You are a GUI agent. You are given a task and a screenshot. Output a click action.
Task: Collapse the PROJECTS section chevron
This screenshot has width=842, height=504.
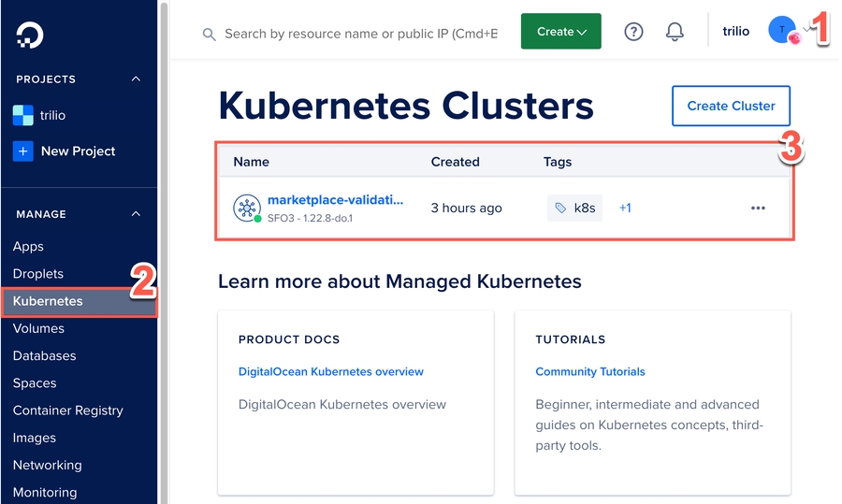(136, 79)
